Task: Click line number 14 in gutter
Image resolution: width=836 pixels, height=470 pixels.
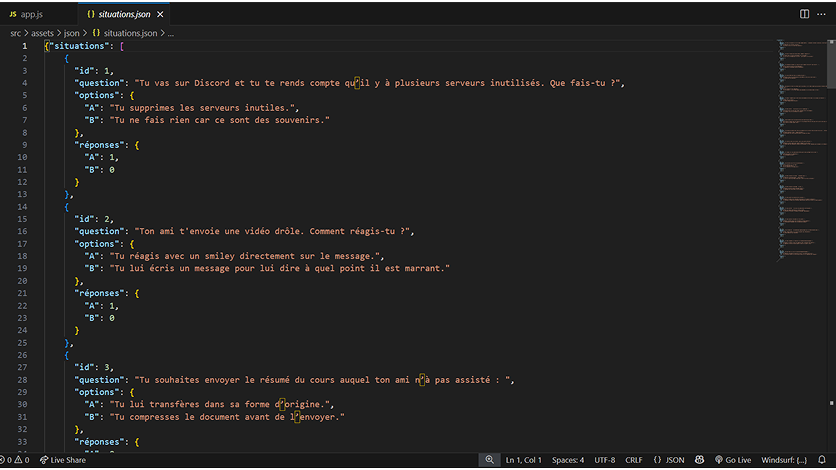Action: [x=22, y=207]
